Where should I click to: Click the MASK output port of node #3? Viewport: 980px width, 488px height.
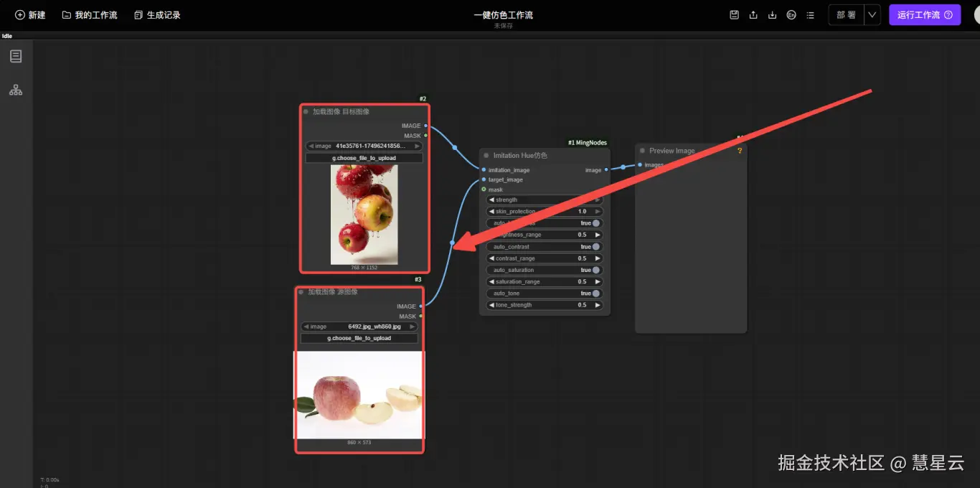point(421,316)
